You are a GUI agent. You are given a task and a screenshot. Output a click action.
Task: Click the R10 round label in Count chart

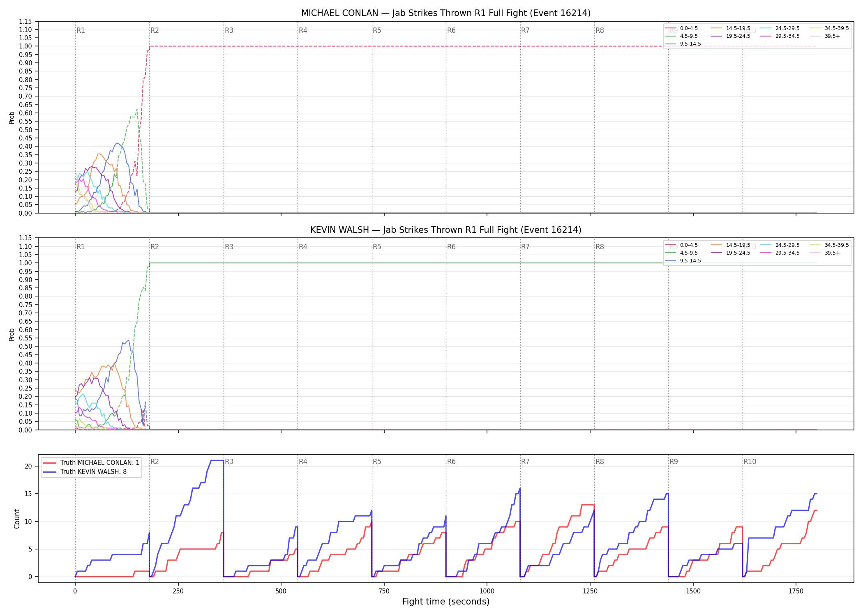[x=750, y=462]
